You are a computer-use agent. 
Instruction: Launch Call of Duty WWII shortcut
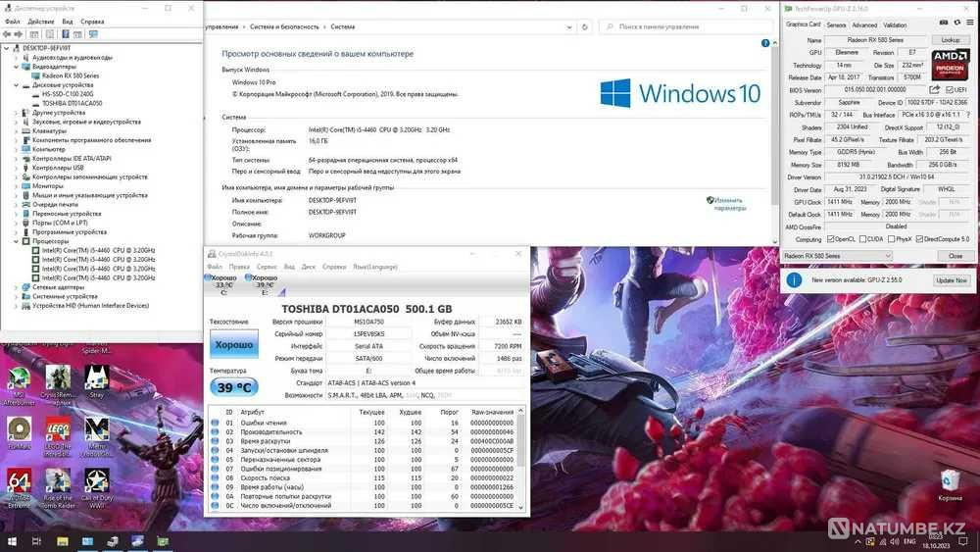[x=96, y=488]
